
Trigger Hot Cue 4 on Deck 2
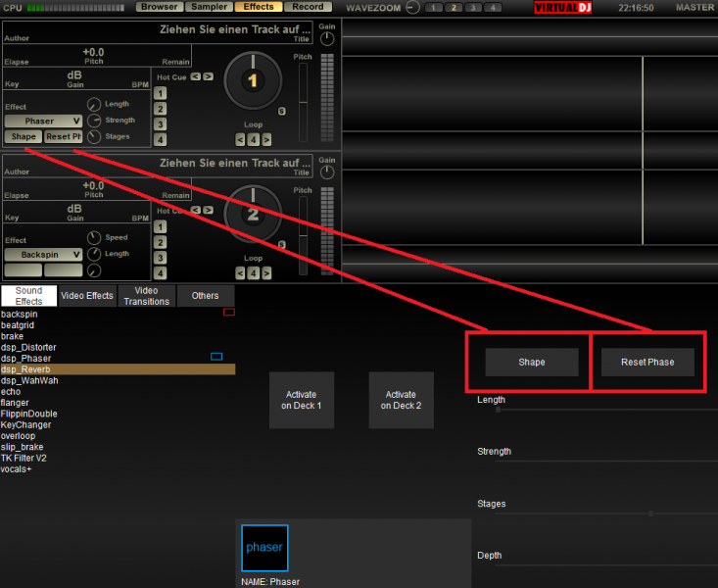click(160, 273)
